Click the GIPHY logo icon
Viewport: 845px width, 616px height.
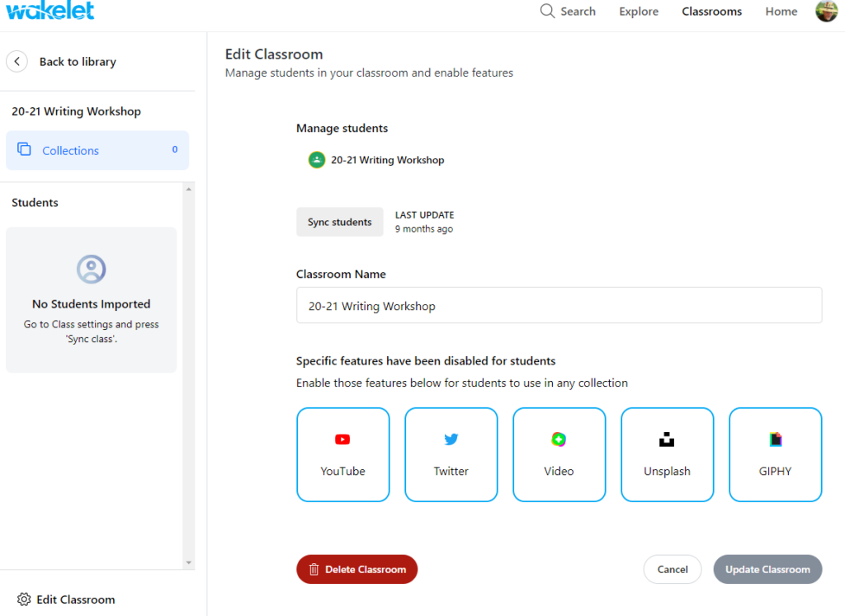click(x=775, y=440)
